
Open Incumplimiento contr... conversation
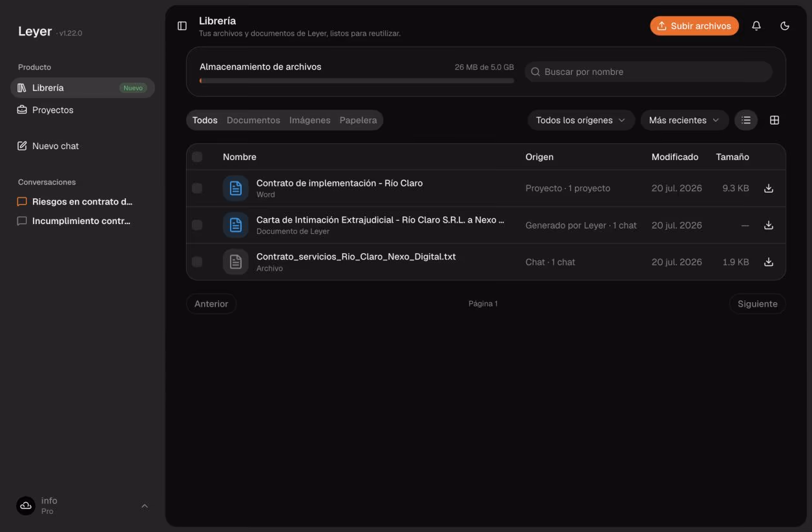[83, 221]
